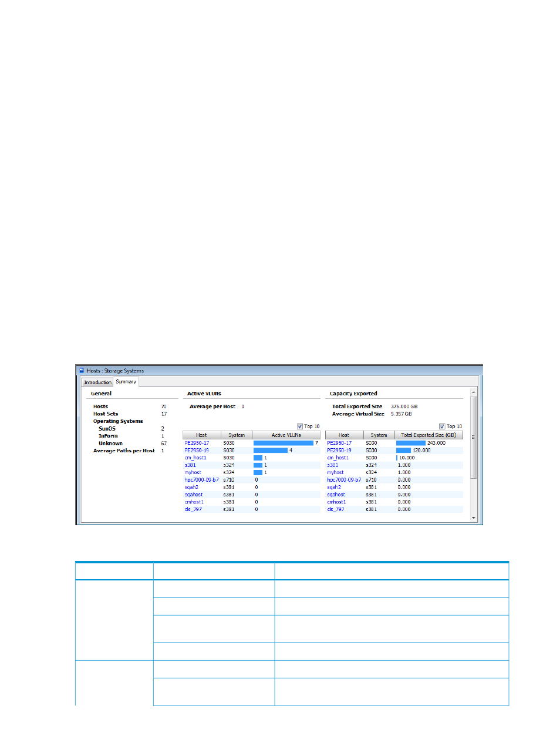Viewport: 560px width, 746px height.
Task: Sort Active VLUNs table by Host column
Action: (x=201, y=435)
